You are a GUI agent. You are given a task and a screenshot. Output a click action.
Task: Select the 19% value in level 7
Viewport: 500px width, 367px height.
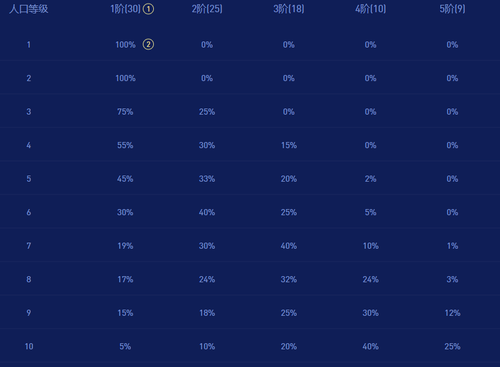(x=125, y=246)
